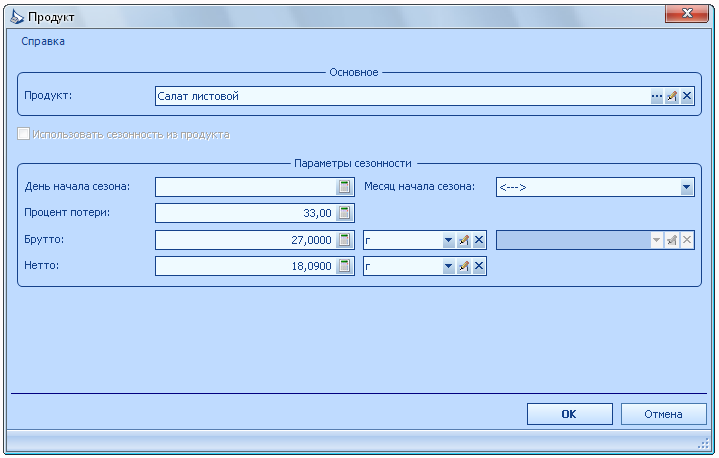Open calculator for Брутто value

344,240
